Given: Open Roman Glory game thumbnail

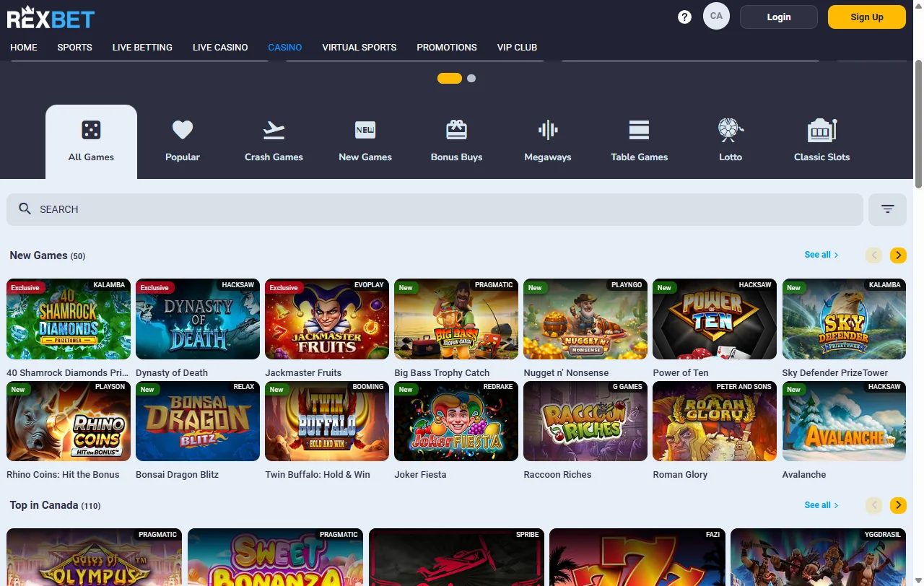Looking at the screenshot, I should coord(715,421).
